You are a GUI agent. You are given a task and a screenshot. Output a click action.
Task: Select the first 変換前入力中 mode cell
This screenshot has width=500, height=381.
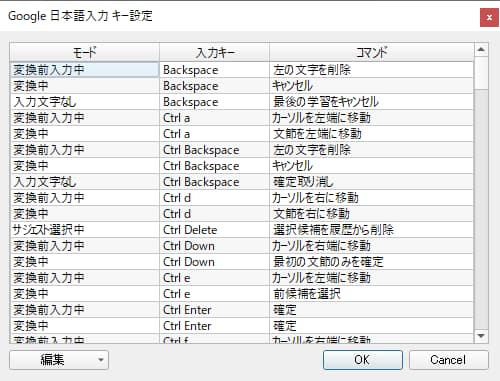click(85, 70)
